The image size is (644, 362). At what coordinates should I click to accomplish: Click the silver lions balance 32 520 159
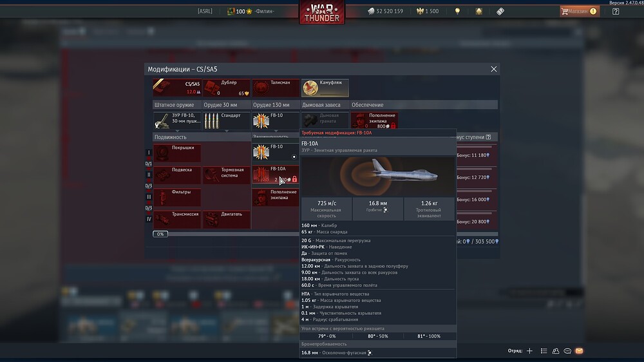(x=385, y=12)
